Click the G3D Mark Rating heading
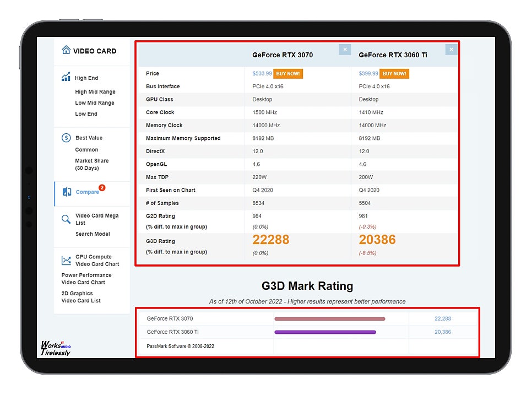This screenshot has height=395, width=532. (307, 286)
